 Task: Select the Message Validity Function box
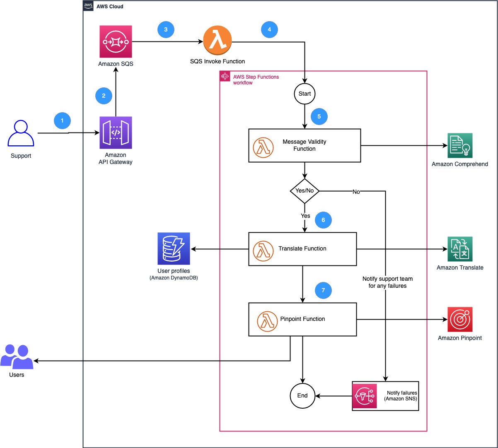coord(305,145)
